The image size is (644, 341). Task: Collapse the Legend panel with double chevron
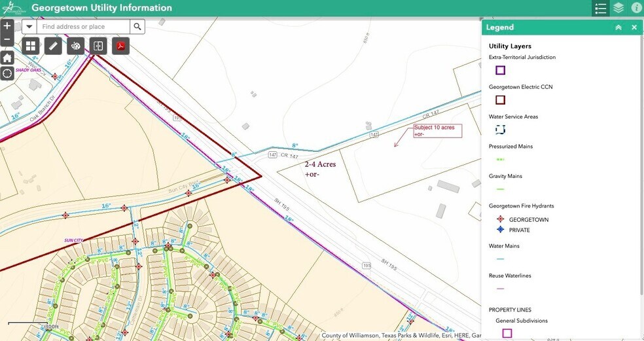618,27
